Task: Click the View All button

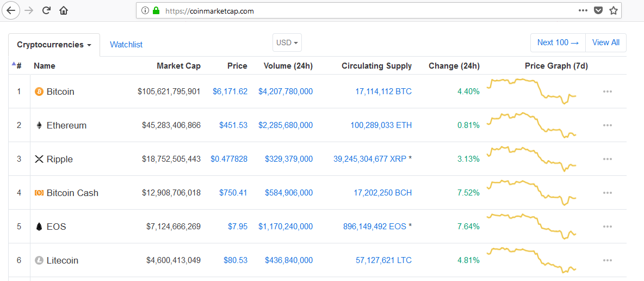Action: (x=606, y=42)
